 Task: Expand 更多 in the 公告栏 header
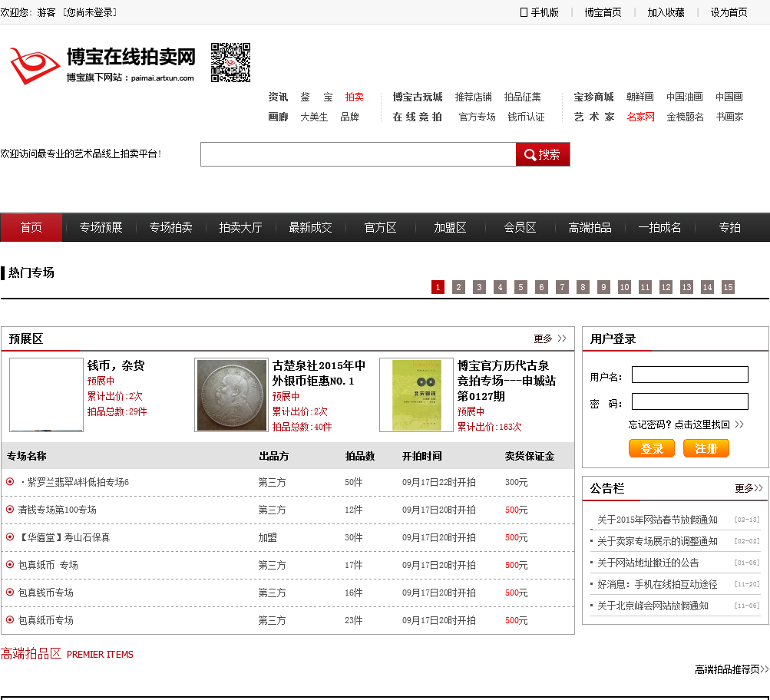pos(749,488)
